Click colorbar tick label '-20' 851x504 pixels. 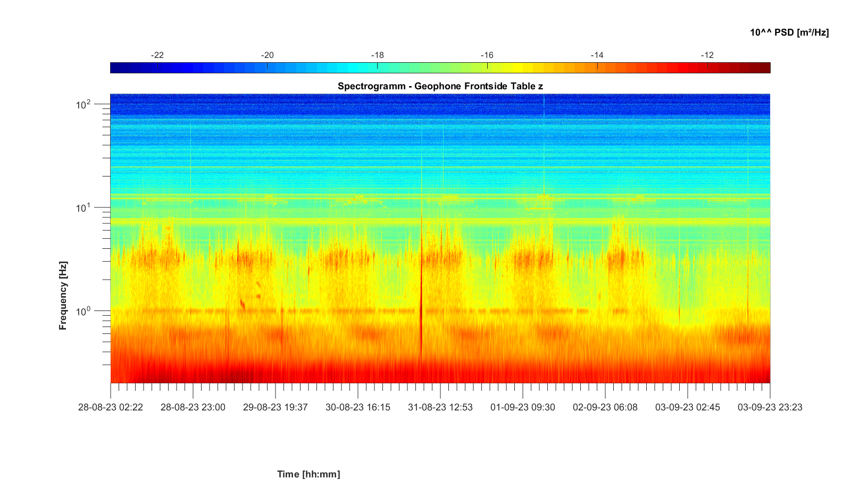coord(267,55)
